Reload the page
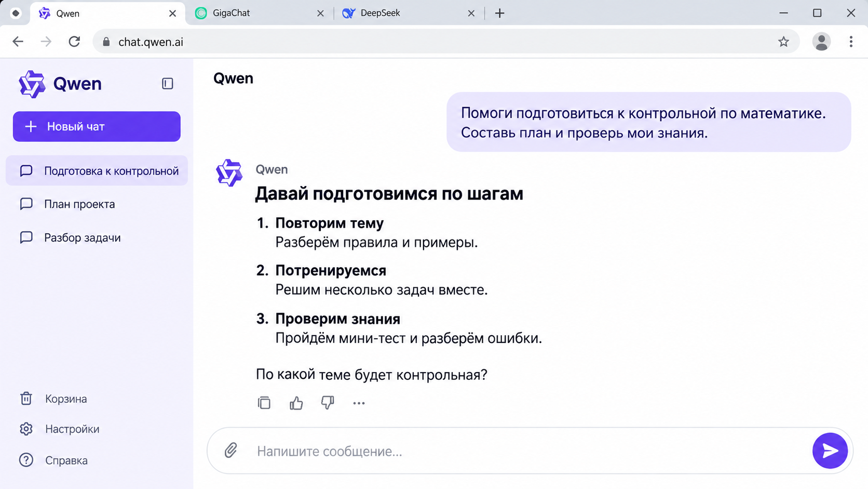Image resolution: width=868 pixels, height=489 pixels. (74, 42)
